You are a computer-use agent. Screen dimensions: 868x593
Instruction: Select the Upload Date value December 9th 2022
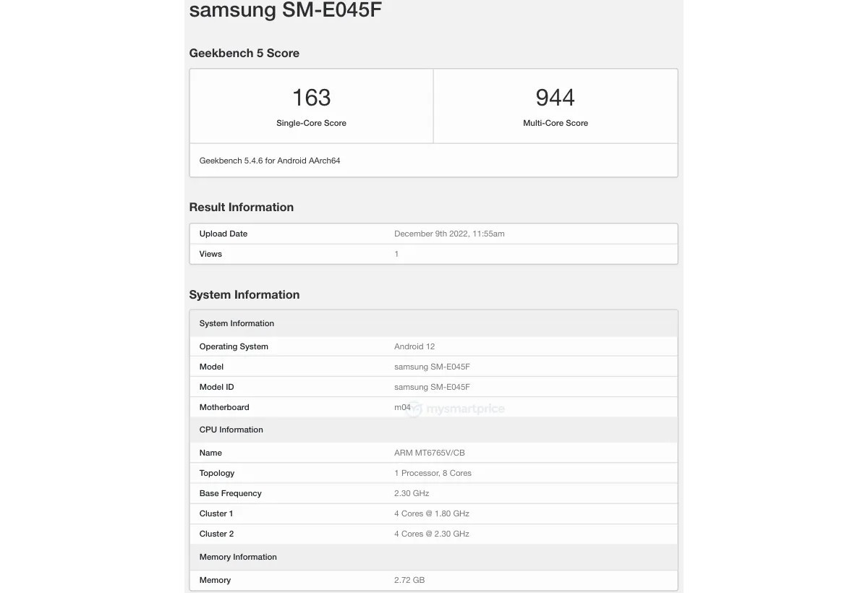point(449,234)
